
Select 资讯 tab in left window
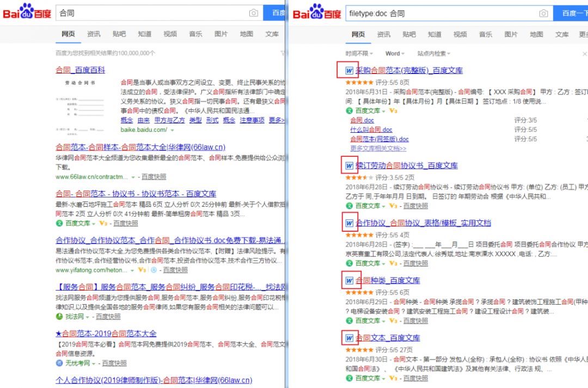pos(94,34)
